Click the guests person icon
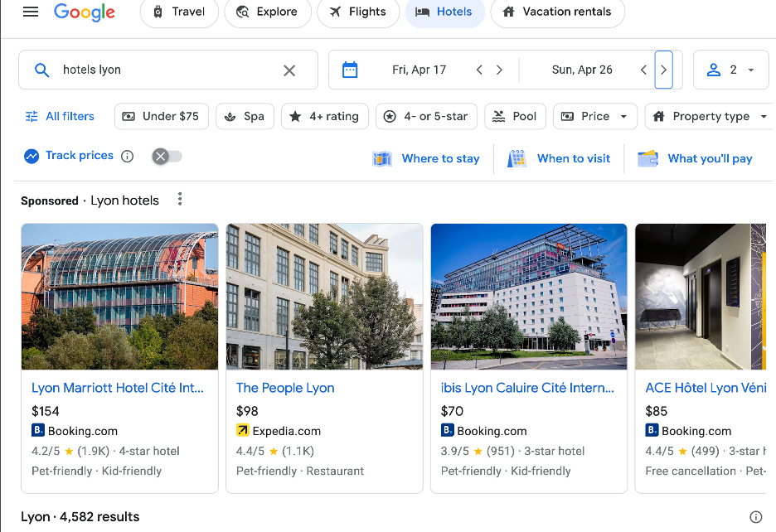 (x=714, y=70)
